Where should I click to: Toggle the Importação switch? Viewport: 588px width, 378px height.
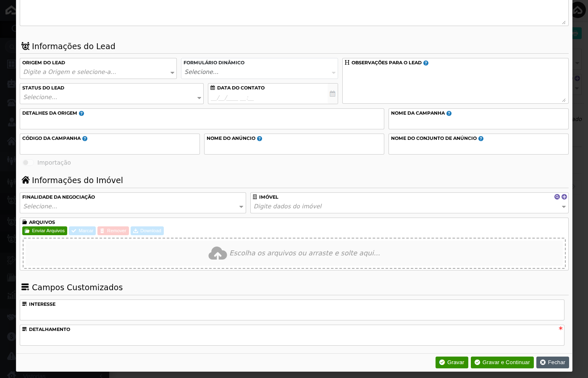[x=28, y=163]
